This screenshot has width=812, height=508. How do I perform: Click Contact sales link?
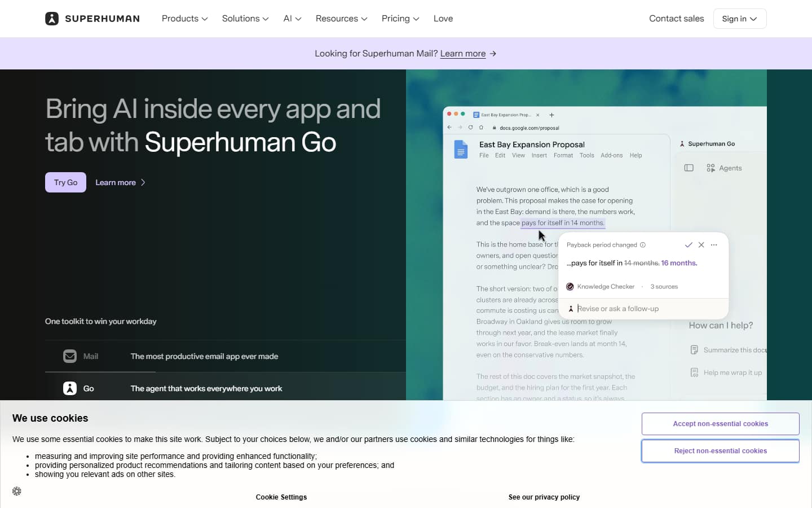point(676,19)
